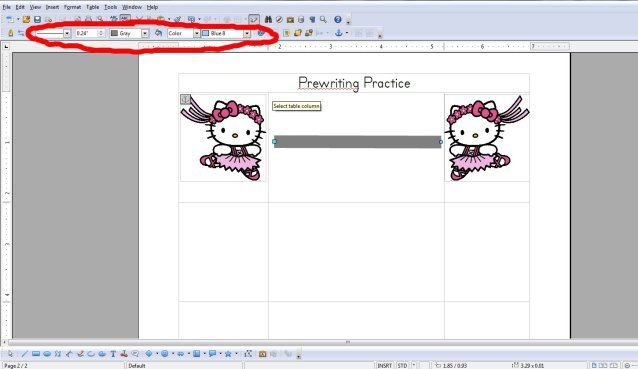Select the Line drawing tool
The image size is (638, 369).
point(25,354)
